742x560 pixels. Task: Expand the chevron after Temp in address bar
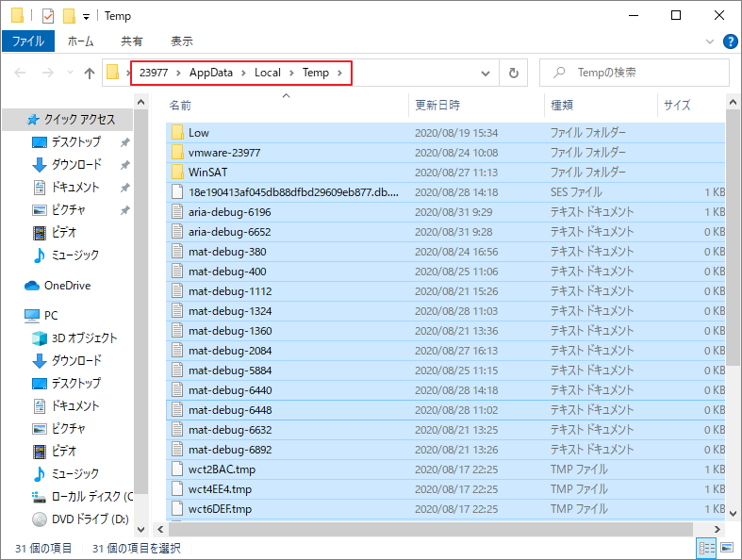(339, 73)
